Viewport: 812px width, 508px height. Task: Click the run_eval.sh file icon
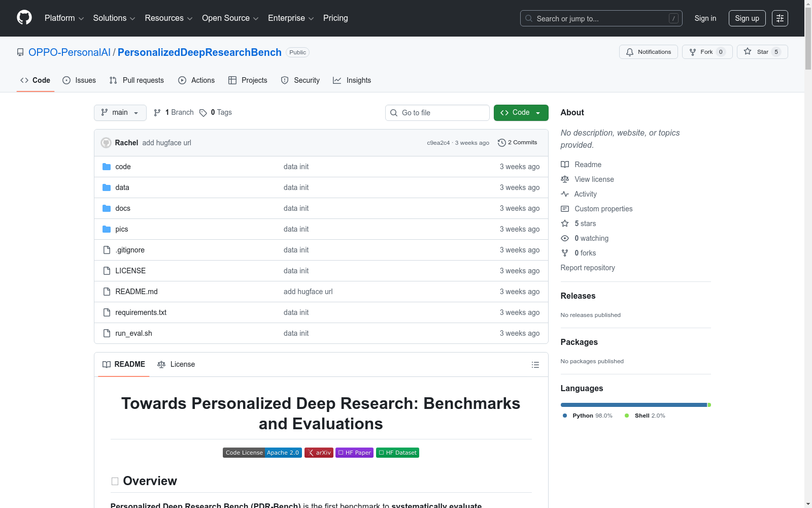click(x=107, y=333)
